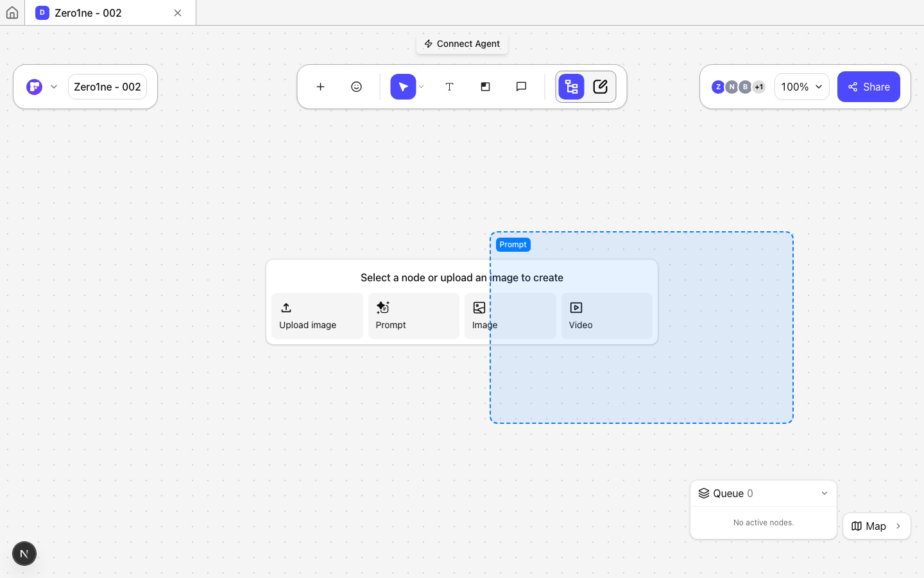Open the emoji reaction tool
The width and height of the screenshot is (924, 578).
[356, 87]
